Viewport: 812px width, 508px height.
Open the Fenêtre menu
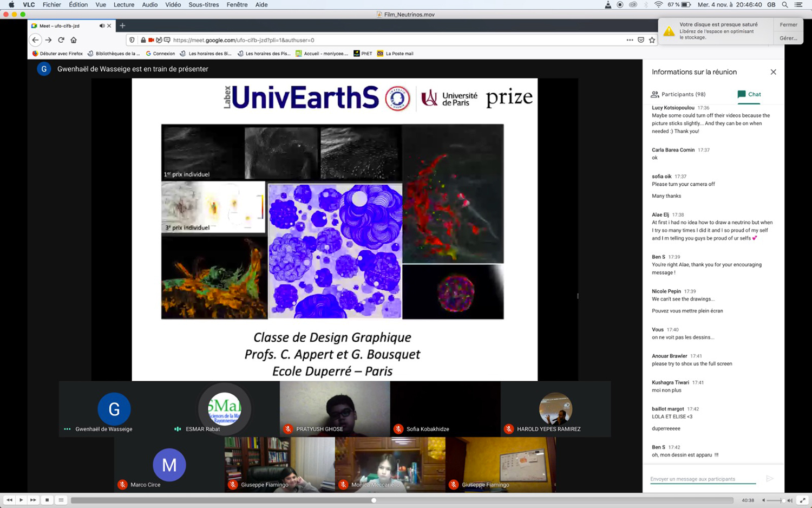tap(237, 4)
